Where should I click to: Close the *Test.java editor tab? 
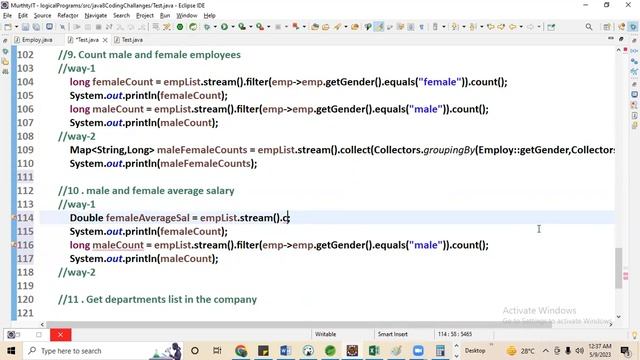[105, 40]
